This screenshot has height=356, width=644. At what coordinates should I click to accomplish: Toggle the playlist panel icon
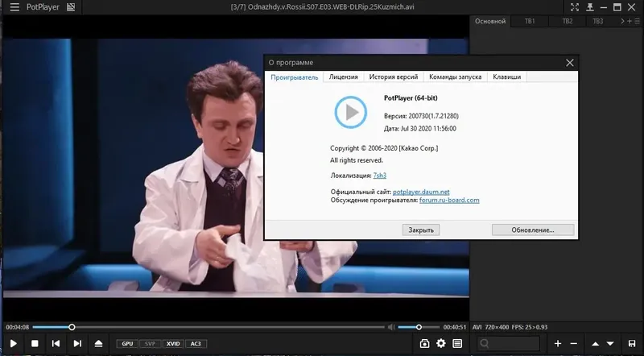click(457, 343)
